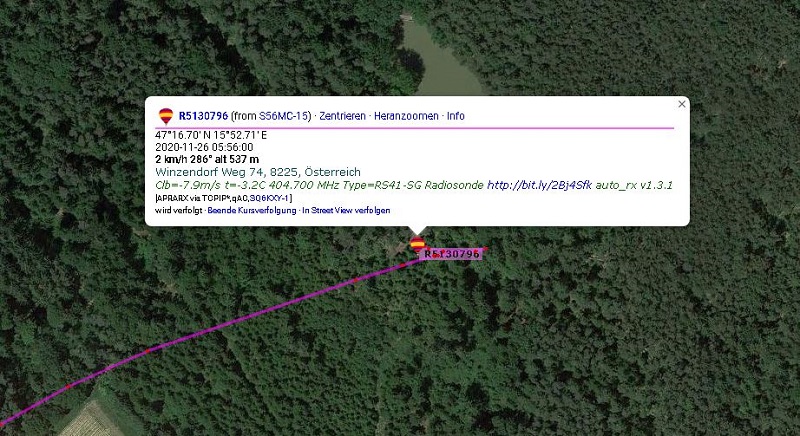The image size is (800, 436).
Task: Stop tracking with Beende Kursverfolgung
Action: coord(252,210)
